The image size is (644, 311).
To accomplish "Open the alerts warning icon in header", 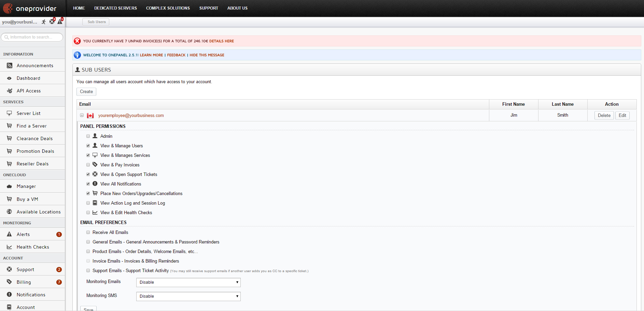I will point(60,22).
